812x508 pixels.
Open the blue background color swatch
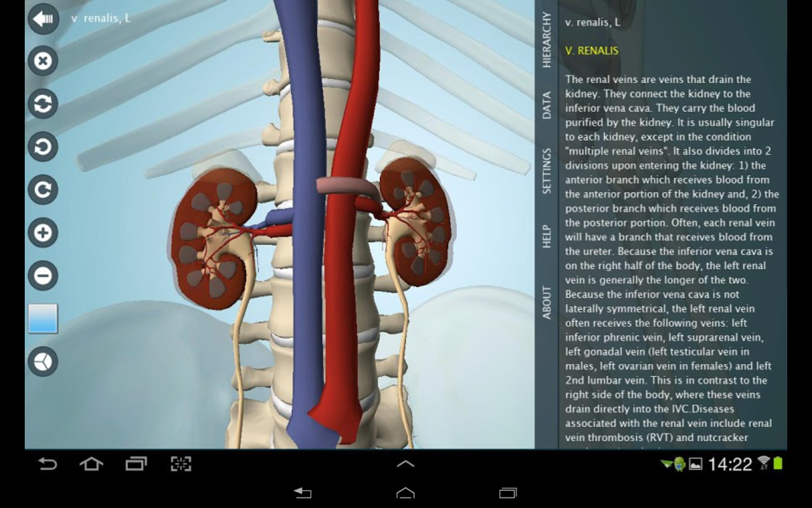(43, 319)
